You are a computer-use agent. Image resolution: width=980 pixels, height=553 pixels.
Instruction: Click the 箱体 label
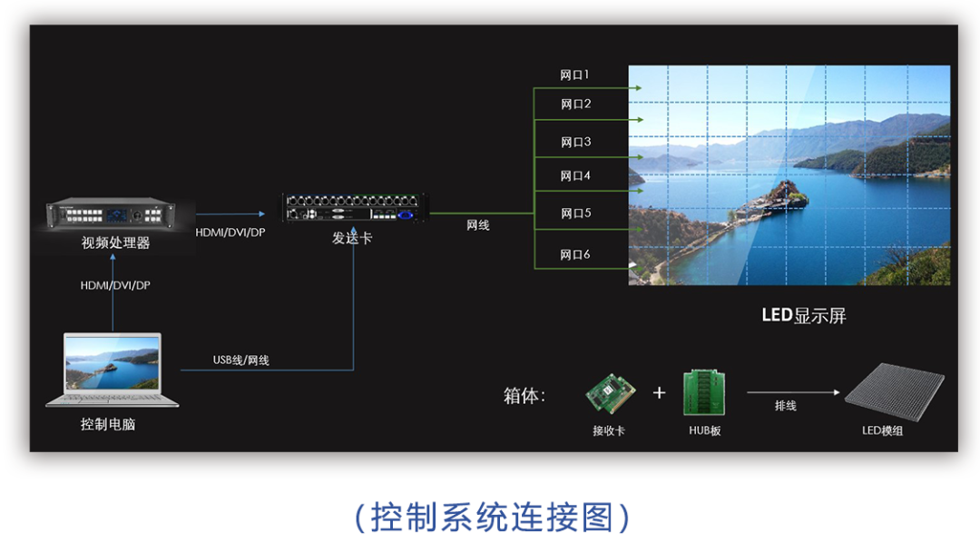click(x=524, y=396)
